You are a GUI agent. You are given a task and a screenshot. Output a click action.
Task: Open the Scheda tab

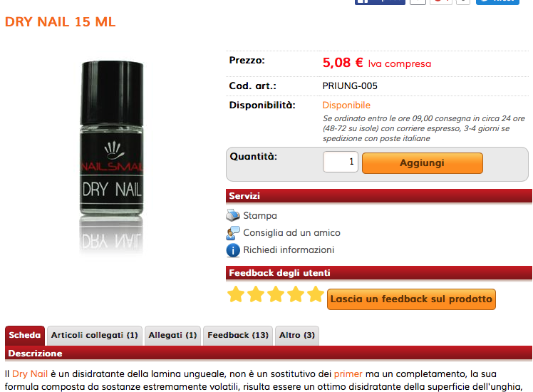click(25, 335)
